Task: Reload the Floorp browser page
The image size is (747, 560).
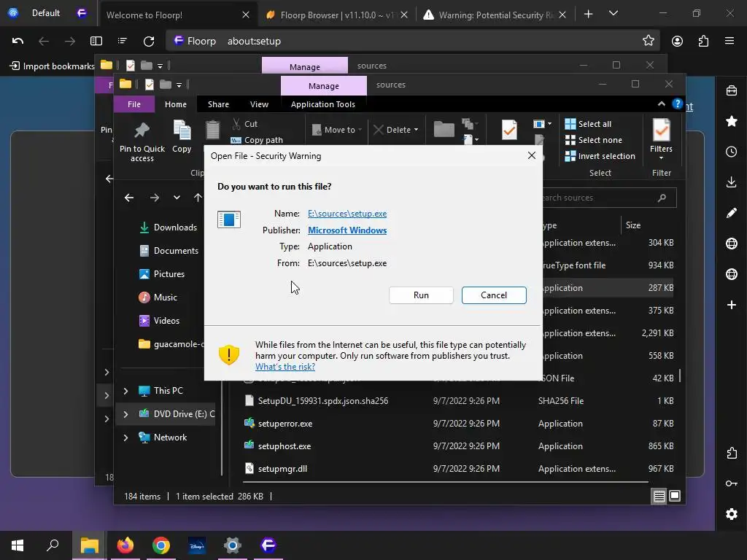Action: tap(149, 42)
